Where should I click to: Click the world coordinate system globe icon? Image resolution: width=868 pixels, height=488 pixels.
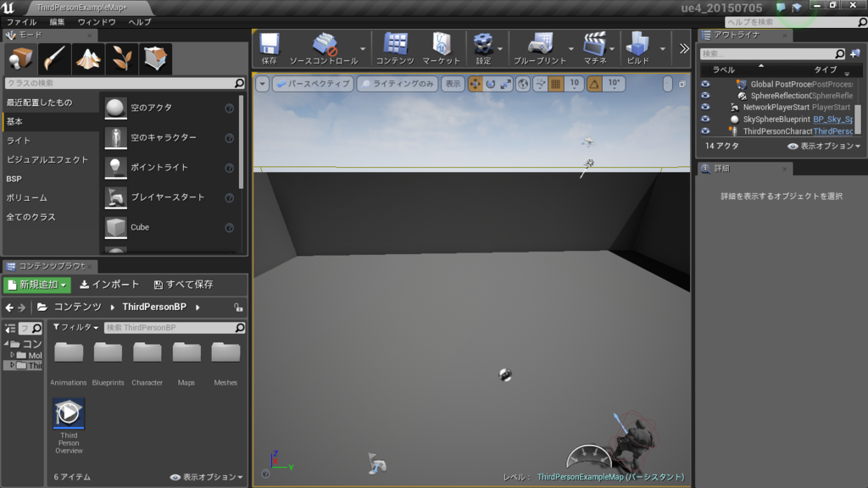click(523, 84)
